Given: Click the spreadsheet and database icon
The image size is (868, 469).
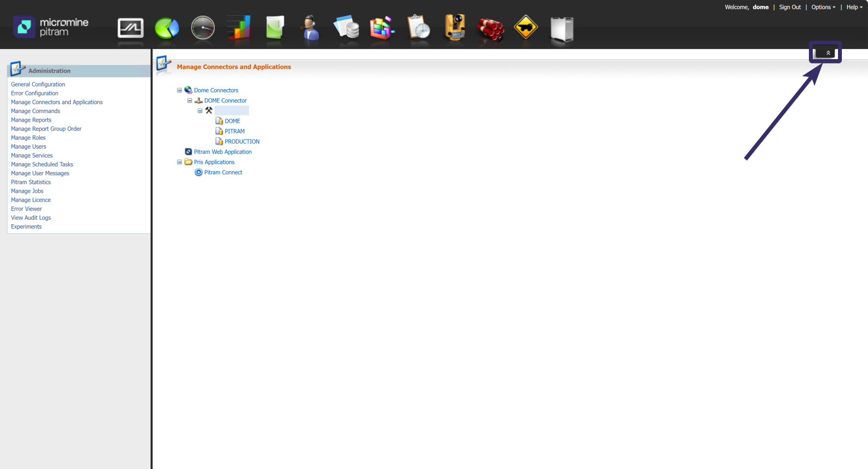Looking at the screenshot, I should coord(346,28).
